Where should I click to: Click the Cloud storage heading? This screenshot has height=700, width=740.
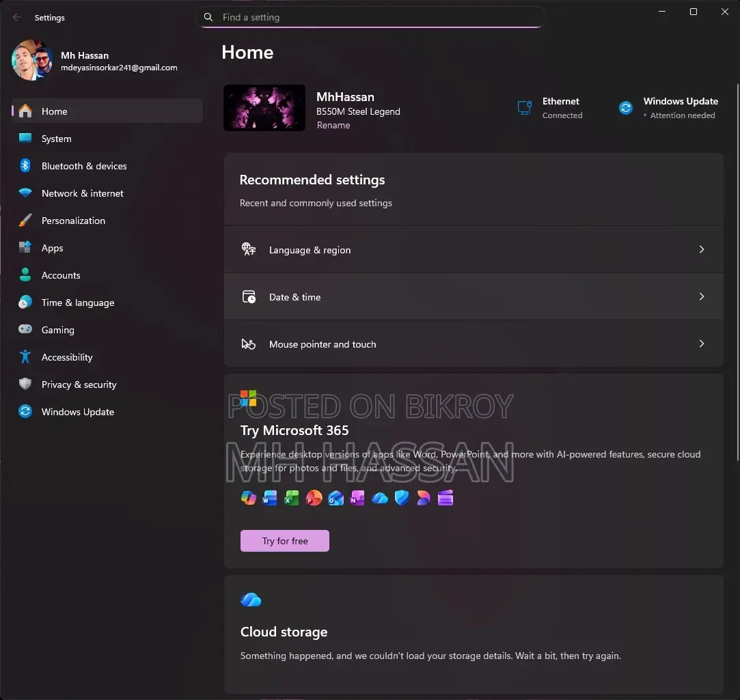(x=284, y=632)
